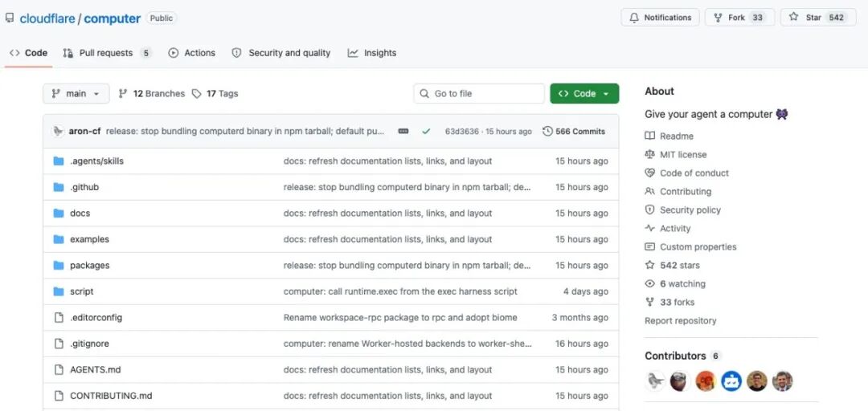Open .gitignore commit message about Worker-hosted backends
Screen dimensions: 868x411
tap(407, 344)
